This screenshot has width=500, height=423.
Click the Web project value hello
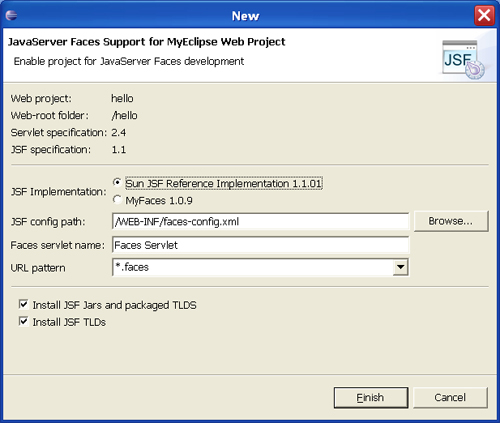click(x=122, y=98)
